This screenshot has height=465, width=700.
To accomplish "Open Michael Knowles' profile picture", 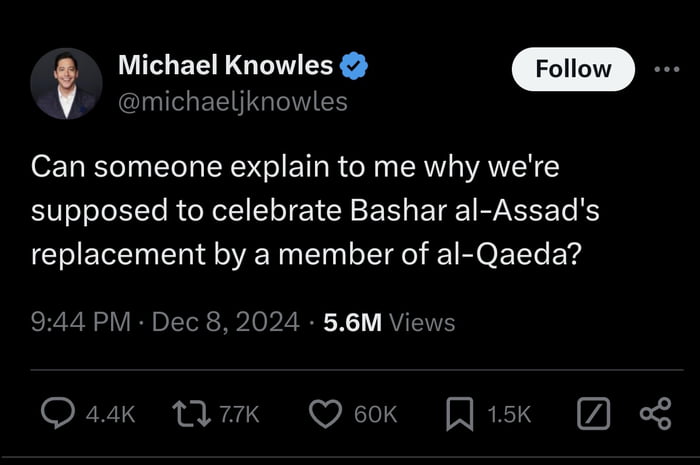I will pos(67,84).
